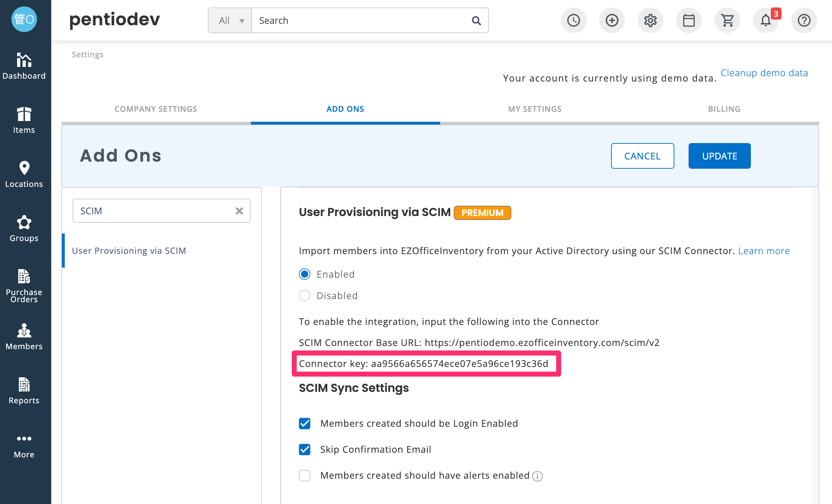Click the calendar icon in the header

(x=689, y=20)
